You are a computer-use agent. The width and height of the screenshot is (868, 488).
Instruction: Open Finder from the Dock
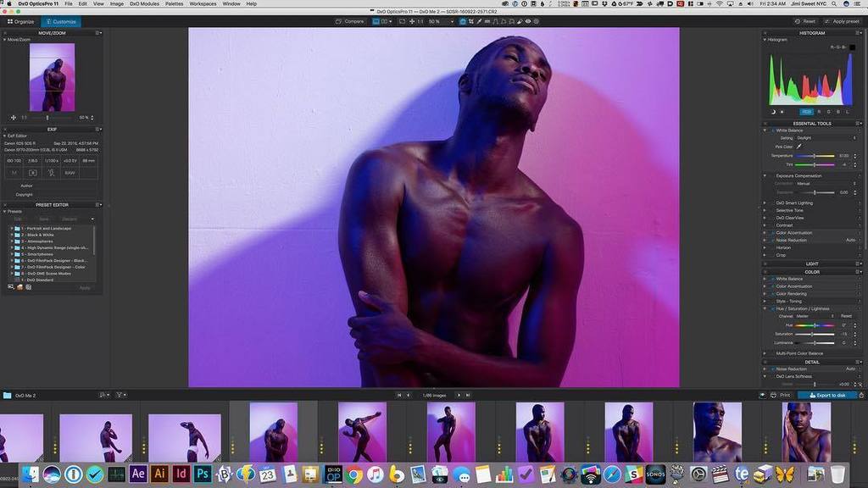(30, 474)
